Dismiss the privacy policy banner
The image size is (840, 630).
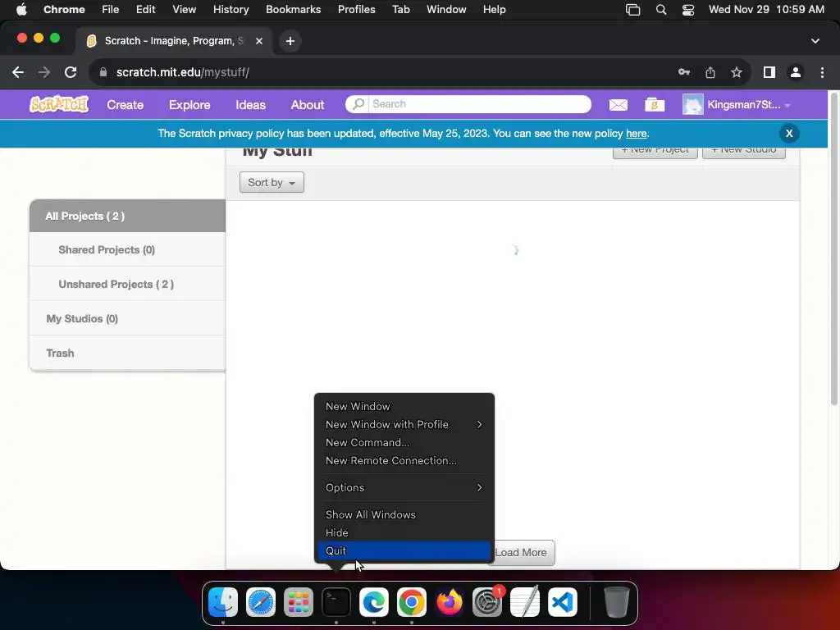788,134
